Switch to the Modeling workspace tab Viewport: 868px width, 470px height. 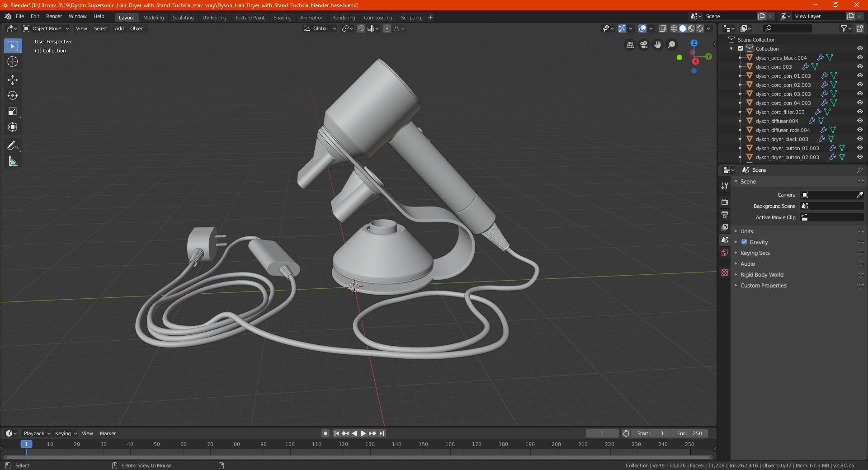pos(153,18)
